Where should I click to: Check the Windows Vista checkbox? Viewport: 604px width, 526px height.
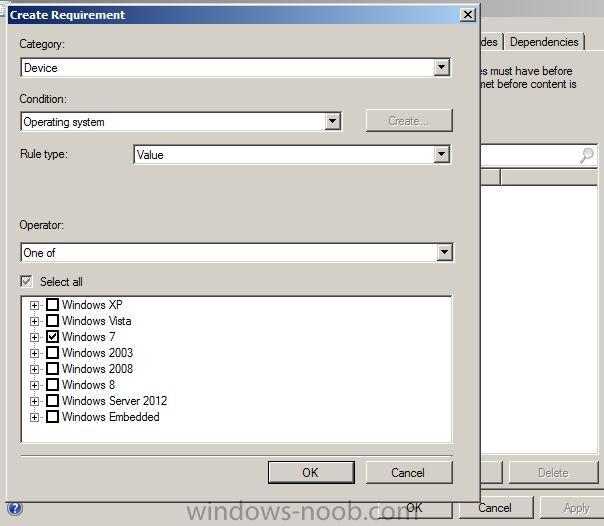pyautogui.click(x=52, y=321)
